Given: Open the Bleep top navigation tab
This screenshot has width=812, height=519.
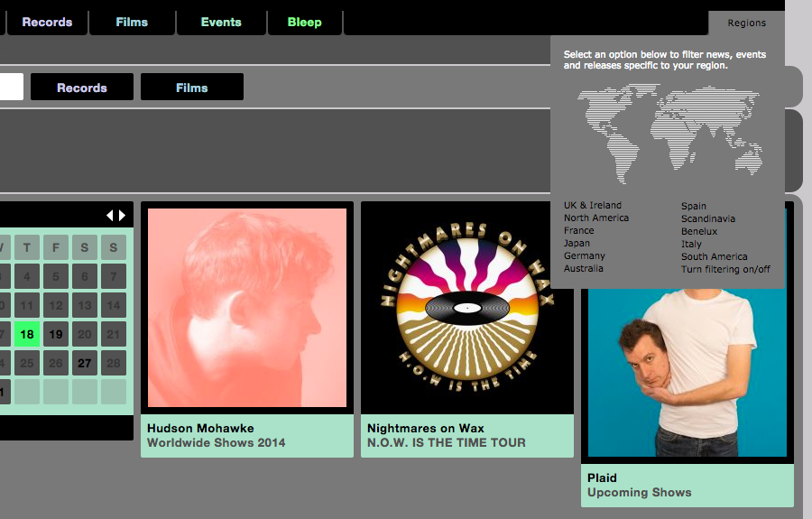Looking at the screenshot, I should (305, 23).
